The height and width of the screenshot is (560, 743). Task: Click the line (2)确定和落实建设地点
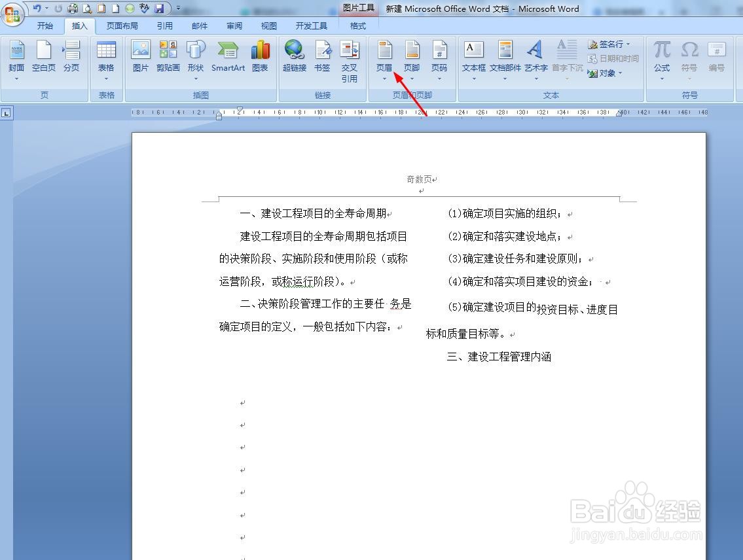point(505,237)
